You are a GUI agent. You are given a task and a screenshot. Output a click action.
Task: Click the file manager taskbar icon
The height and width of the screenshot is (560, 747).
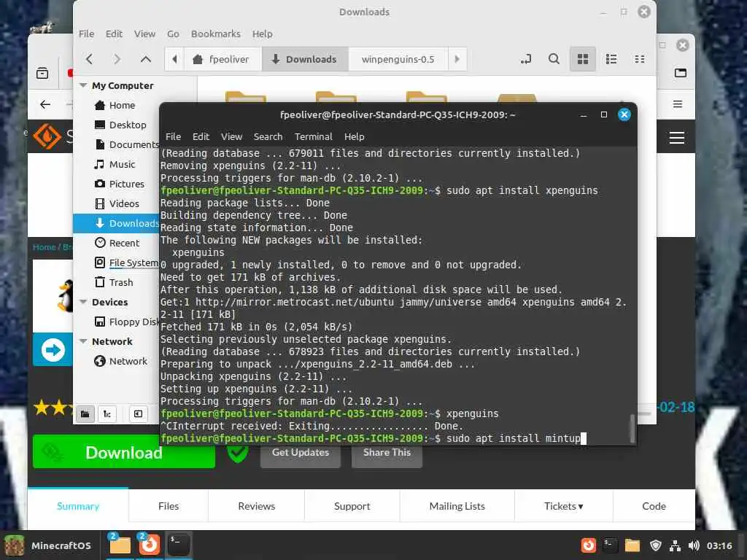click(120, 545)
